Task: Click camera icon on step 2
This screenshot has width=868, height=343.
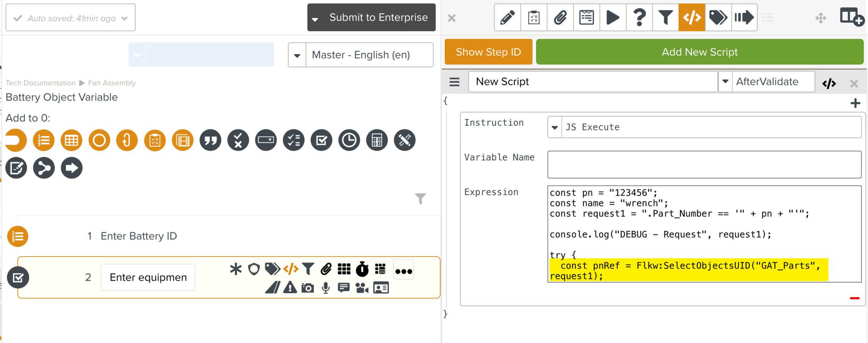Action: tap(308, 288)
